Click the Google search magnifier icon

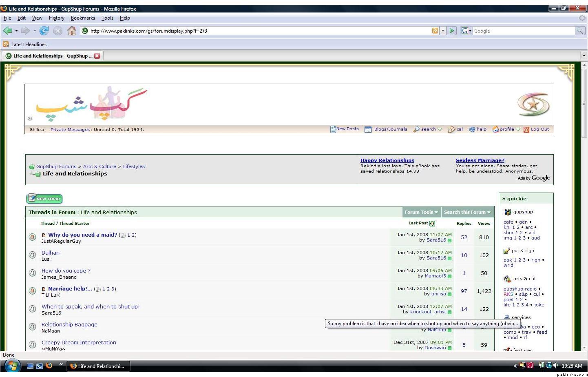580,31
